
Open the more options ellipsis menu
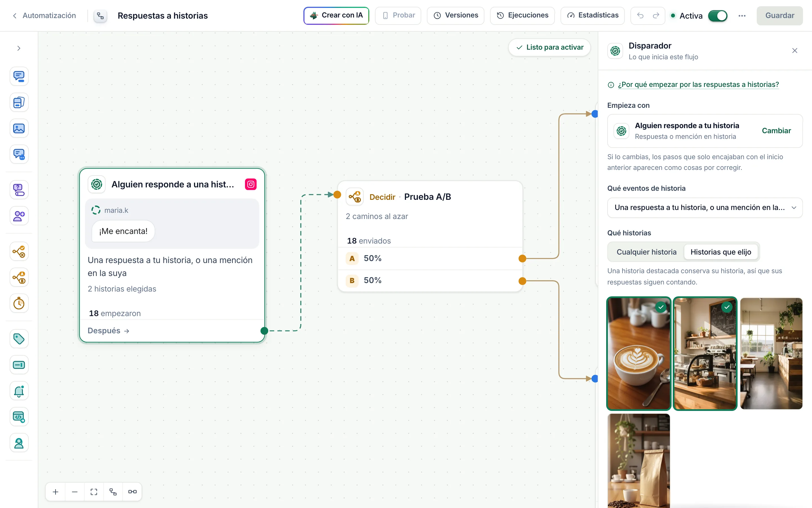pos(742,16)
